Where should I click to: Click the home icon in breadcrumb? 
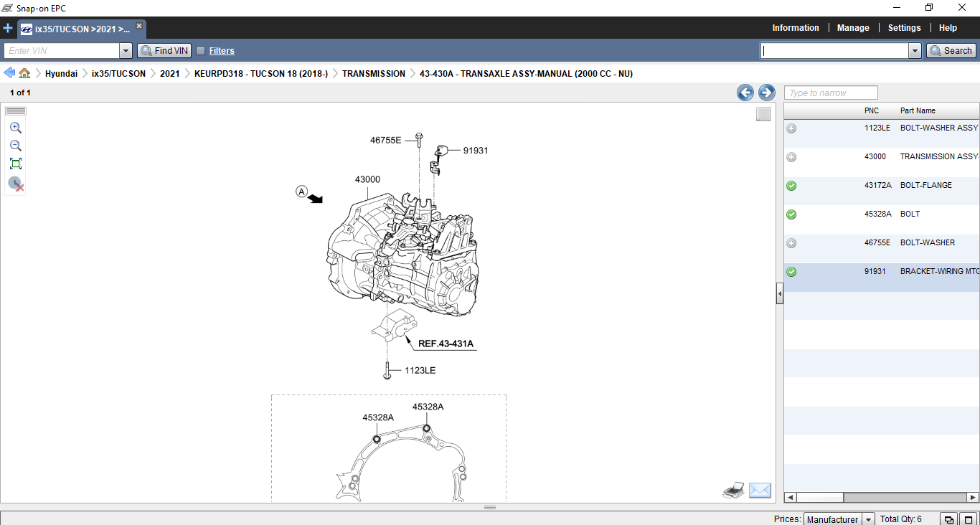pos(25,73)
